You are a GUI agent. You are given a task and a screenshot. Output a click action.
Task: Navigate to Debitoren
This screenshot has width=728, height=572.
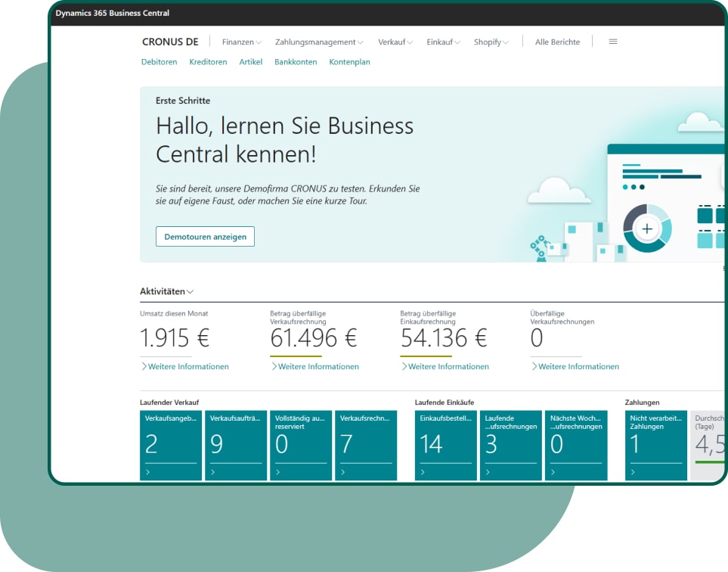159,61
